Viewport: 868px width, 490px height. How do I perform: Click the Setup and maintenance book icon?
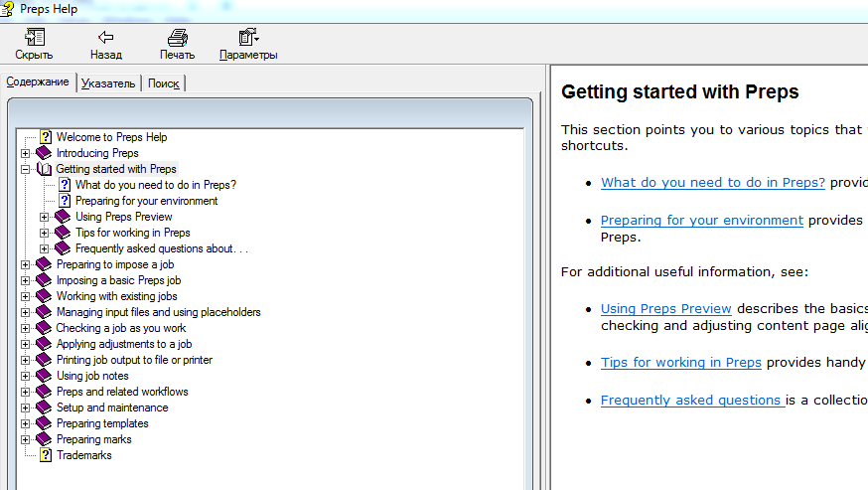click(x=44, y=408)
